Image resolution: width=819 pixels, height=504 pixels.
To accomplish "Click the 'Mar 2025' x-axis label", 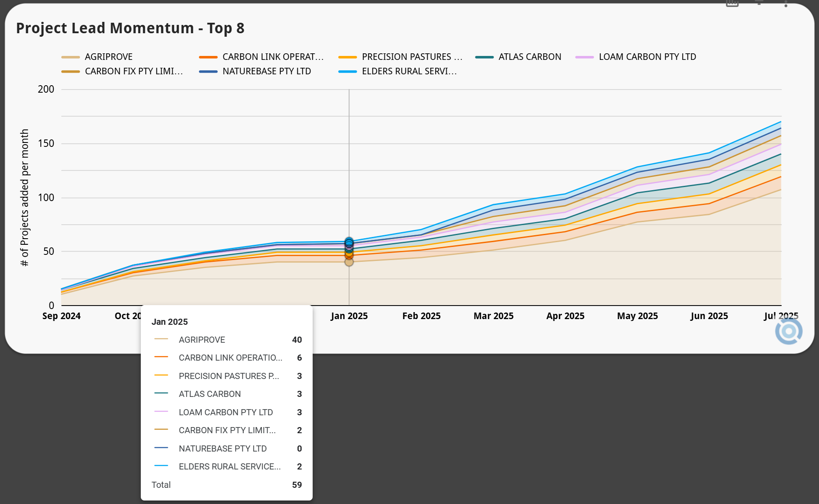I will [494, 316].
